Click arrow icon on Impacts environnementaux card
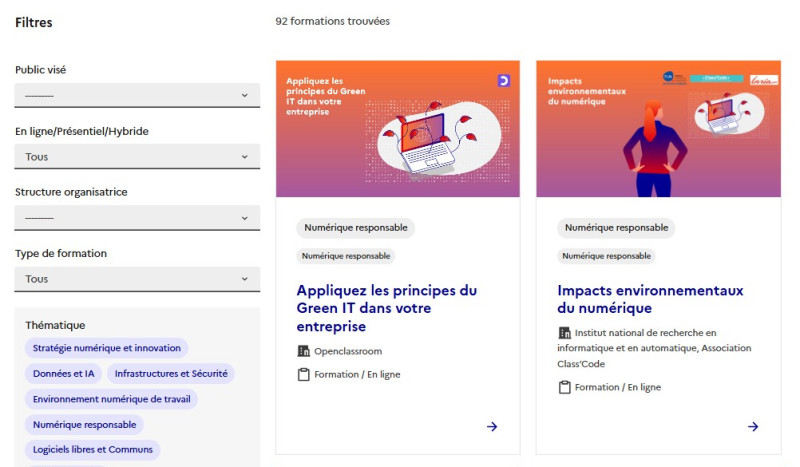Viewport: 800px width, 467px height. click(753, 427)
